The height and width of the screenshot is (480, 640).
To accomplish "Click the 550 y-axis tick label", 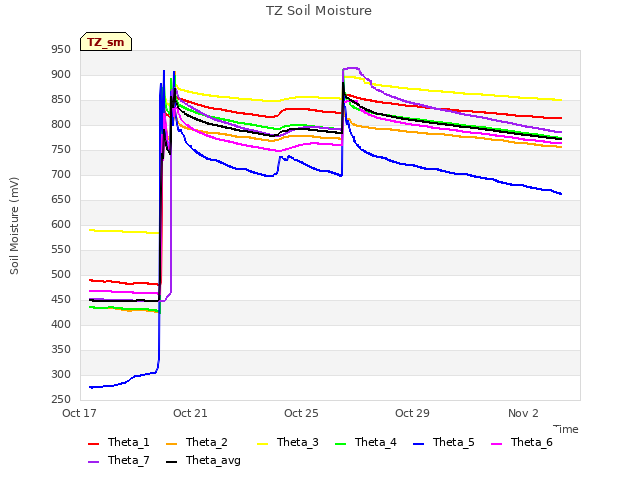I will 61,249.
